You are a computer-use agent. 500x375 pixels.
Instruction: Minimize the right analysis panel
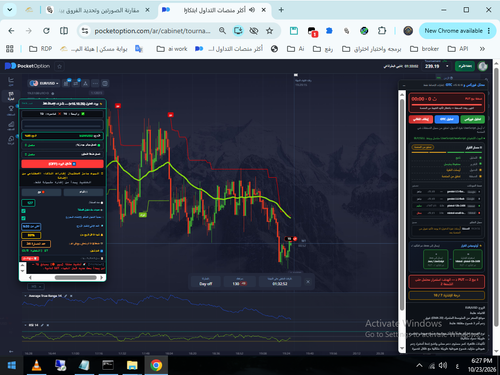(x=404, y=85)
